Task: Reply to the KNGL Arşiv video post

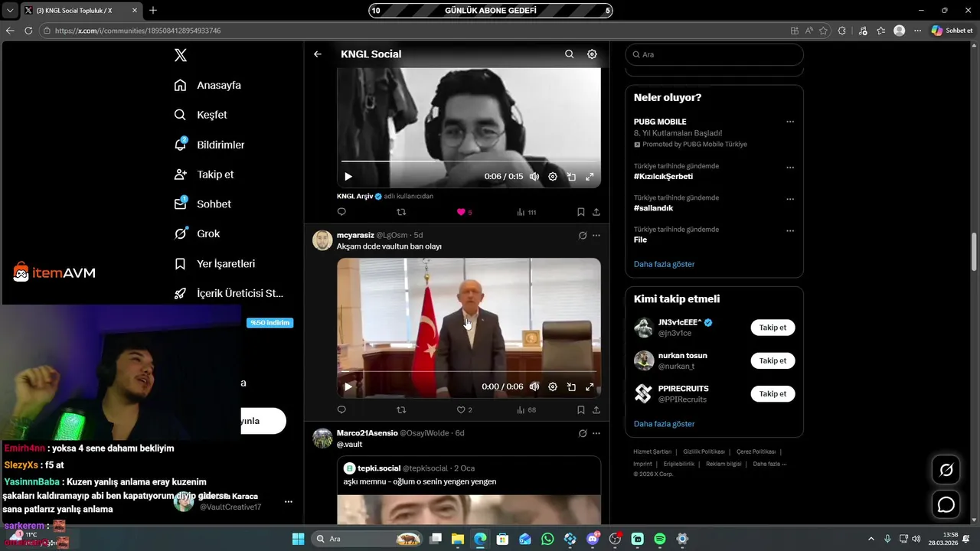Action: pyautogui.click(x=341, y=212)
